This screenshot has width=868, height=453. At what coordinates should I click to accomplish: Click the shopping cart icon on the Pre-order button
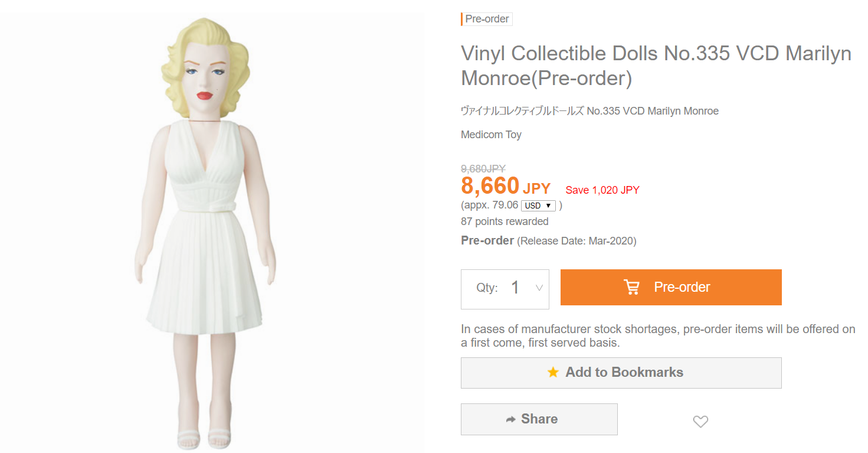click(631, 287)
